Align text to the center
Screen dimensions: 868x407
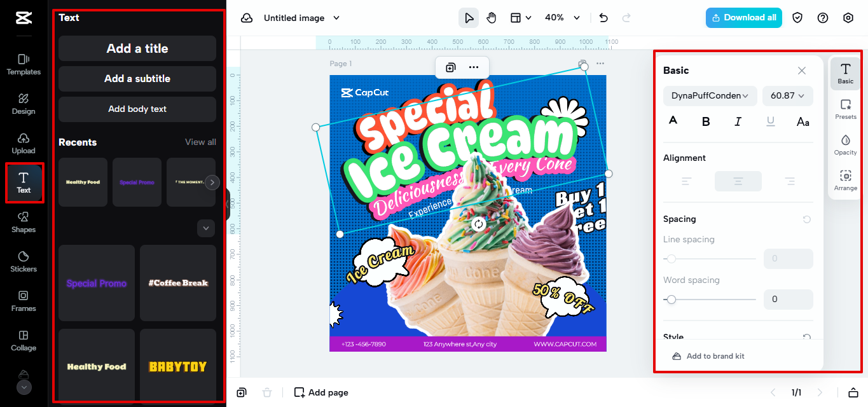click(x=738, y=181)
